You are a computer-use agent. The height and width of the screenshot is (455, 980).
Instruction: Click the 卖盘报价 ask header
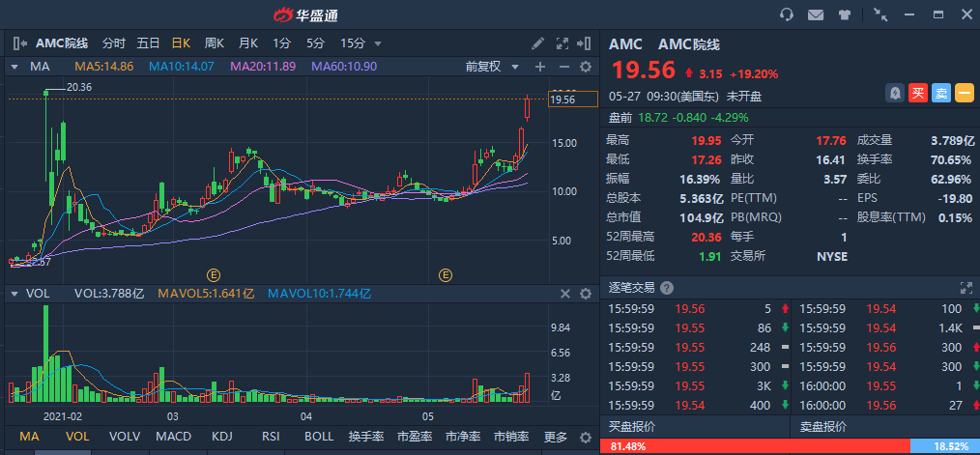(x=822, y=427)
